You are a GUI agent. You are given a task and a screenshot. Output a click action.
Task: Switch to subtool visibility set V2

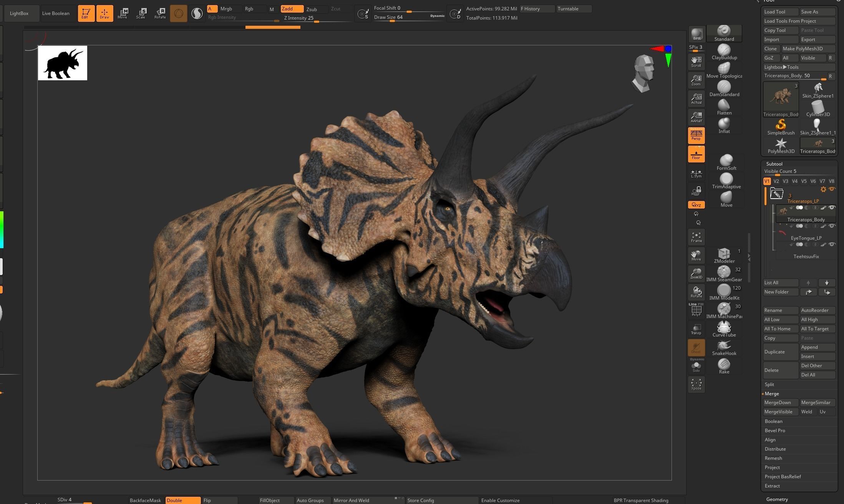point(776,181)
